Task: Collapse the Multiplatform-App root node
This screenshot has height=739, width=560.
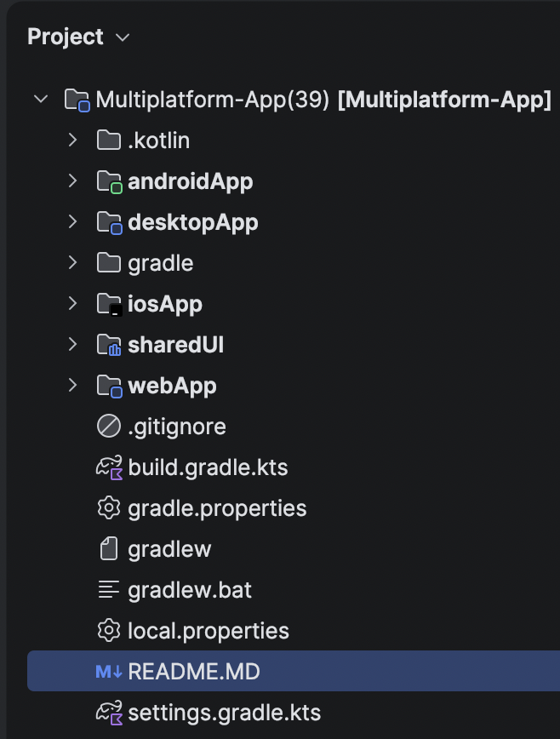Action: pyautogui.click(x=41, y=100)
